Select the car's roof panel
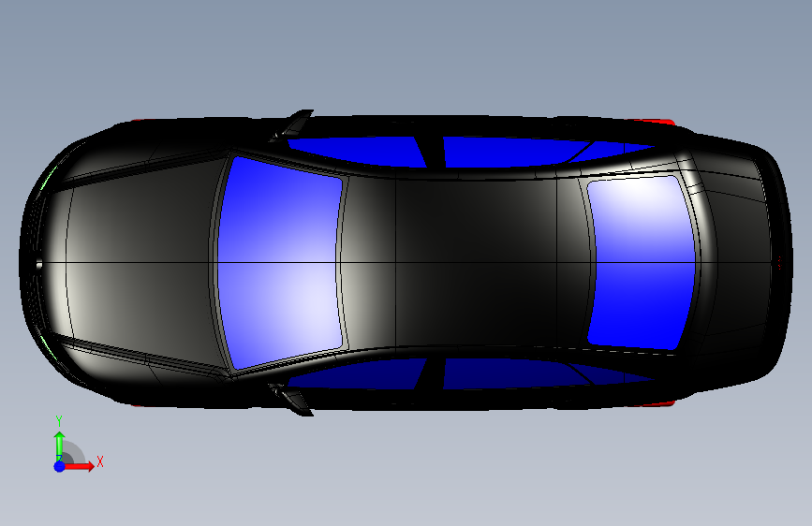 466,263
